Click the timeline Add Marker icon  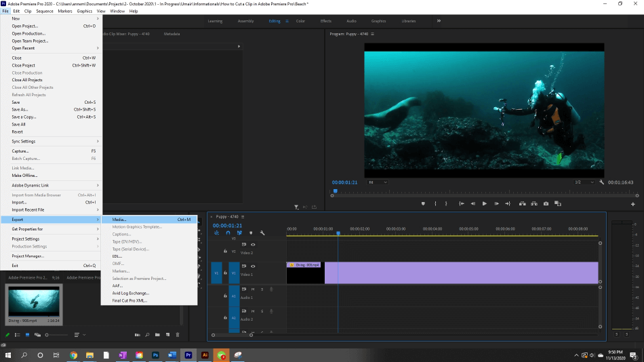click(251, 233)
